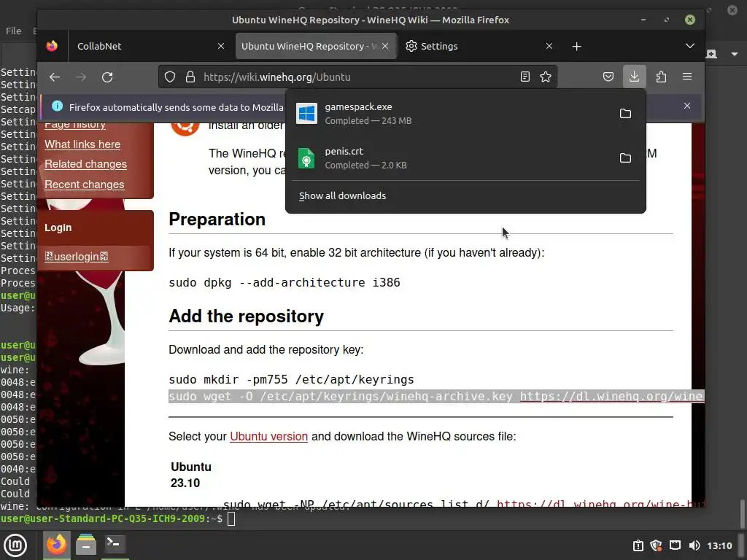Open a new tab with plus button

point(576,46)
